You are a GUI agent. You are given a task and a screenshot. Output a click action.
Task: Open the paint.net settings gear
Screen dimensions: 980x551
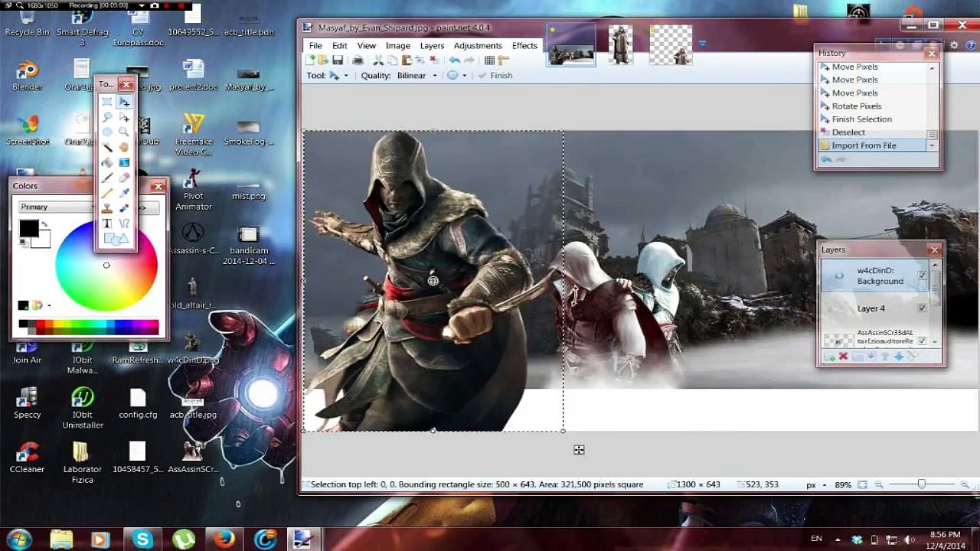pos(954,46)
